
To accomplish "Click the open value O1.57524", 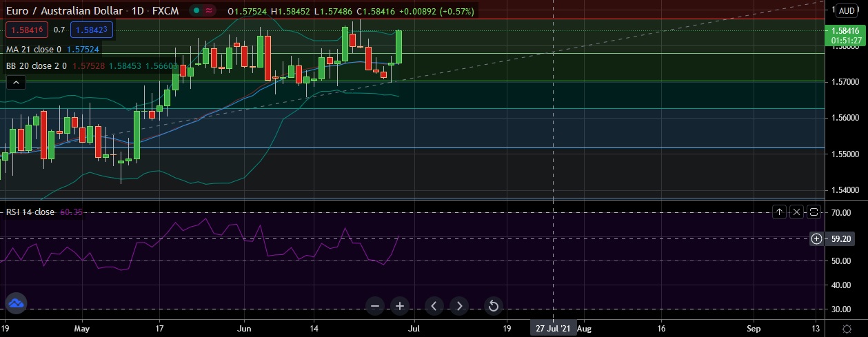I will pyautogui.click(x=248, y=11).
